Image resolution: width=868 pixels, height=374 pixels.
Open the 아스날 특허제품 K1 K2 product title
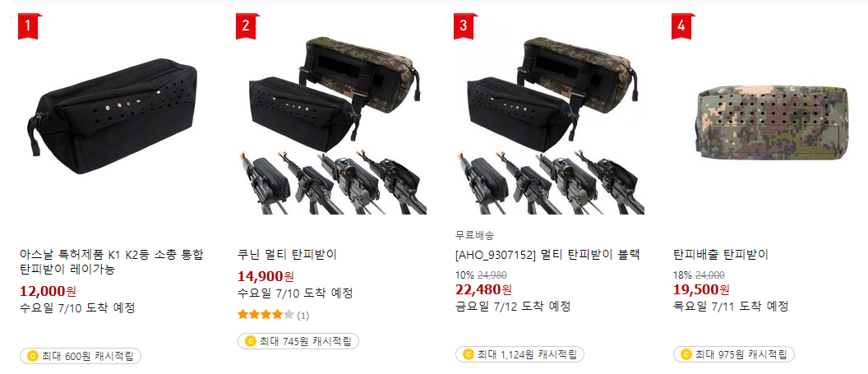(x=111, y=262)
